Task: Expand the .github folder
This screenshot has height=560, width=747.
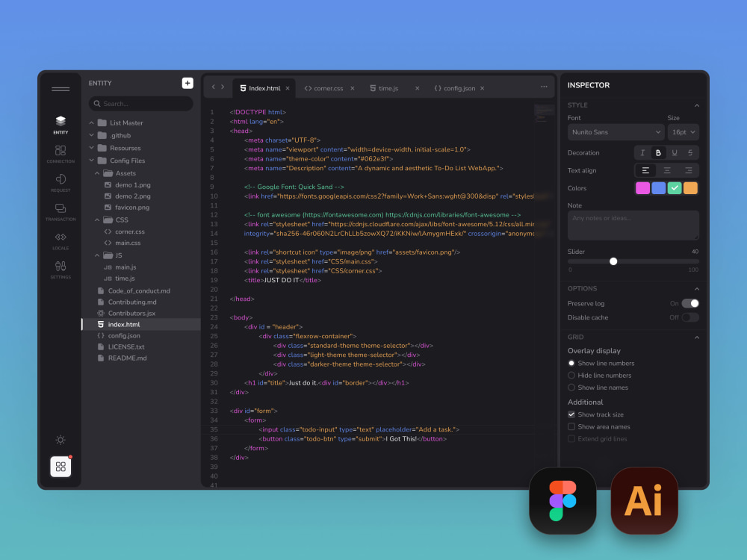Action: tap(91, 135)
